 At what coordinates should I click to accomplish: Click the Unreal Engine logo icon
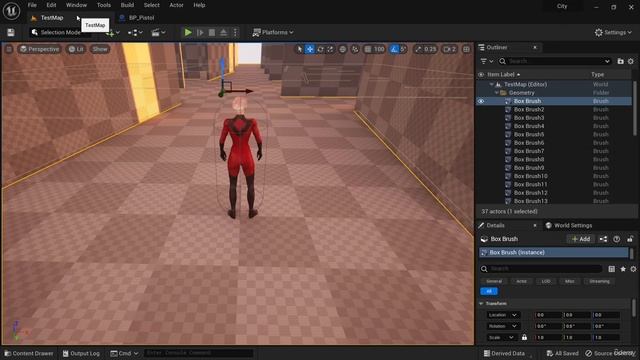point(11,11)
